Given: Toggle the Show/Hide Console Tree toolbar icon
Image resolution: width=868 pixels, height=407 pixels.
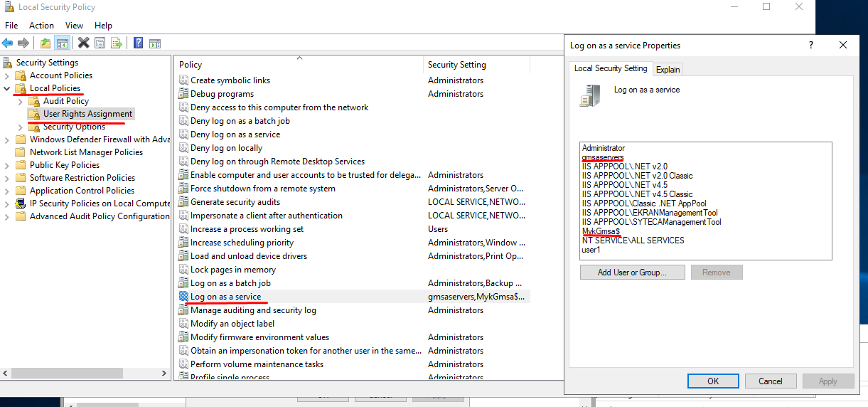Looking at the screenshot, I should (63, 43).
